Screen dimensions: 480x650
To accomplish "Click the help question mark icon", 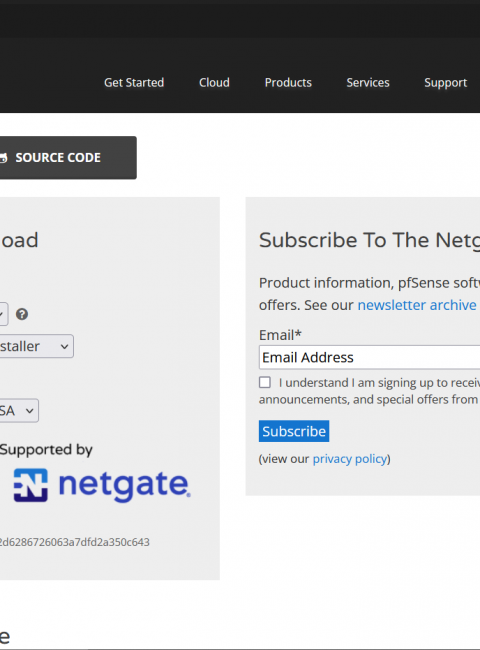I will point(22,314).
